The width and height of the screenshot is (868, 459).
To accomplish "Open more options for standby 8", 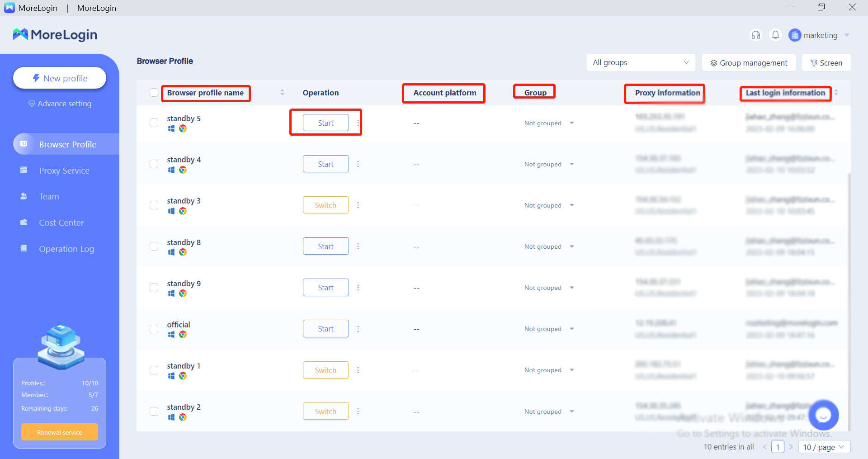I will click(x=358, y=246).
